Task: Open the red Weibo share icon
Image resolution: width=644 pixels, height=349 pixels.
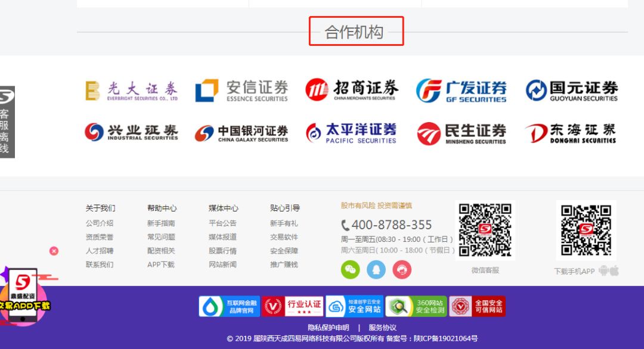Action: (x=402, y=270)
